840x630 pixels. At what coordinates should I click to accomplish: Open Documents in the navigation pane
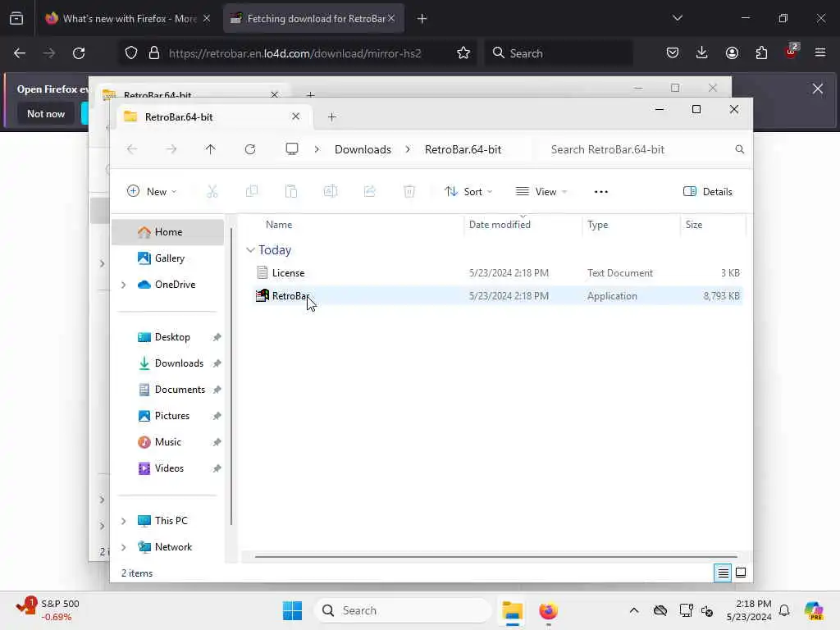(167, 390)
